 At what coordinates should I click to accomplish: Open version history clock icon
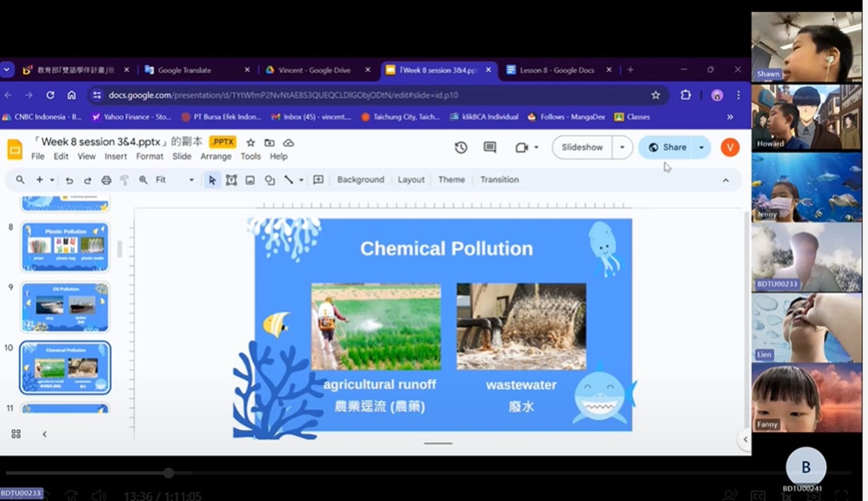[x=461, y=147]
